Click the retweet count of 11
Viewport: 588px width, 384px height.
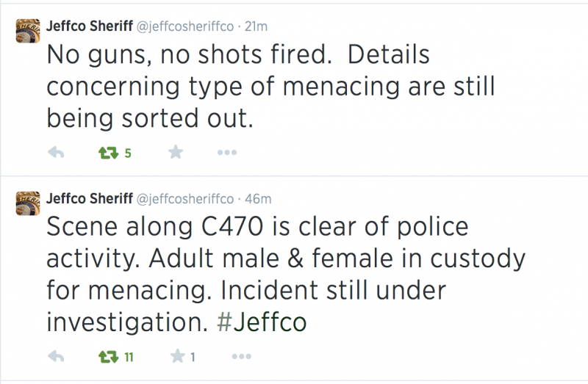coord(128,358)
